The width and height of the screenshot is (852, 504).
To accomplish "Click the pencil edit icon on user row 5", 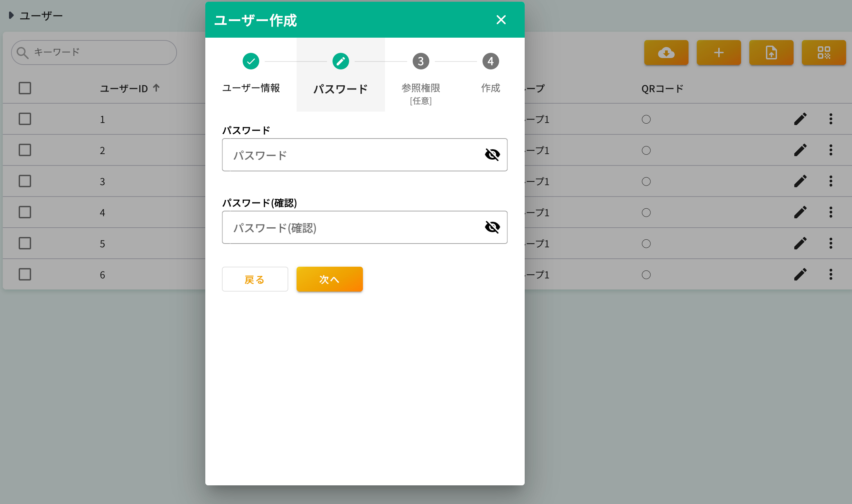I will (801, 243).
